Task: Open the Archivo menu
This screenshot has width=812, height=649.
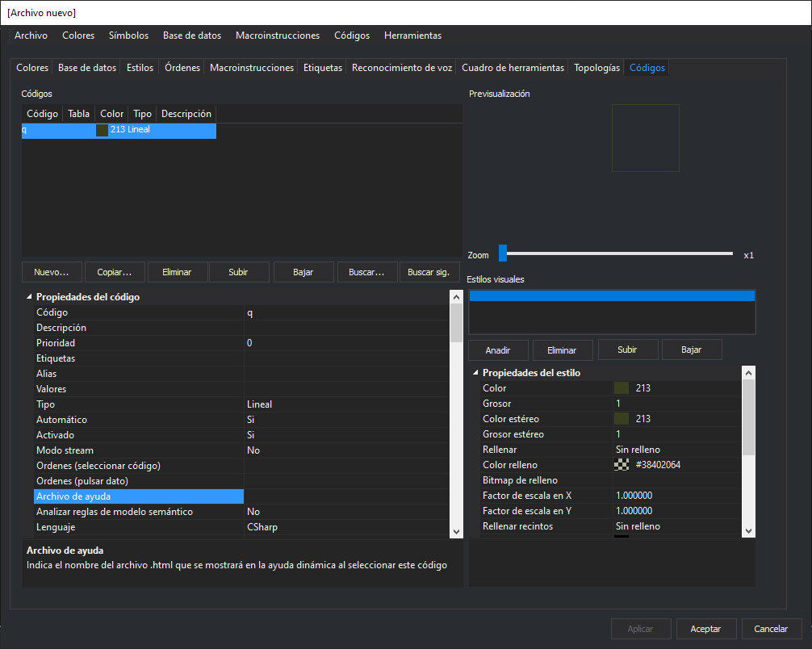Action: (x=31, y=36)
